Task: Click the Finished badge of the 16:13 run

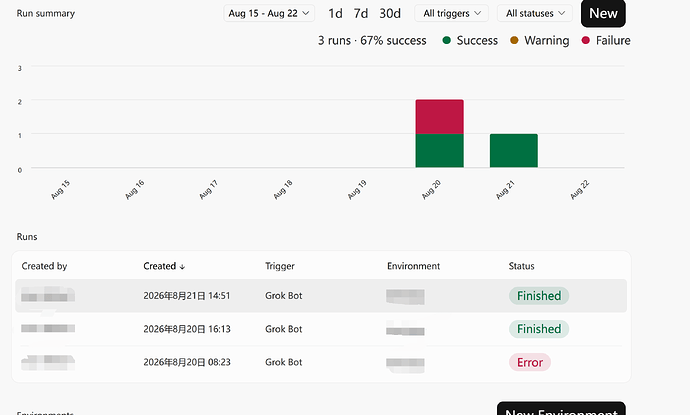Action: pyautogui.click(x=539, y=329)
